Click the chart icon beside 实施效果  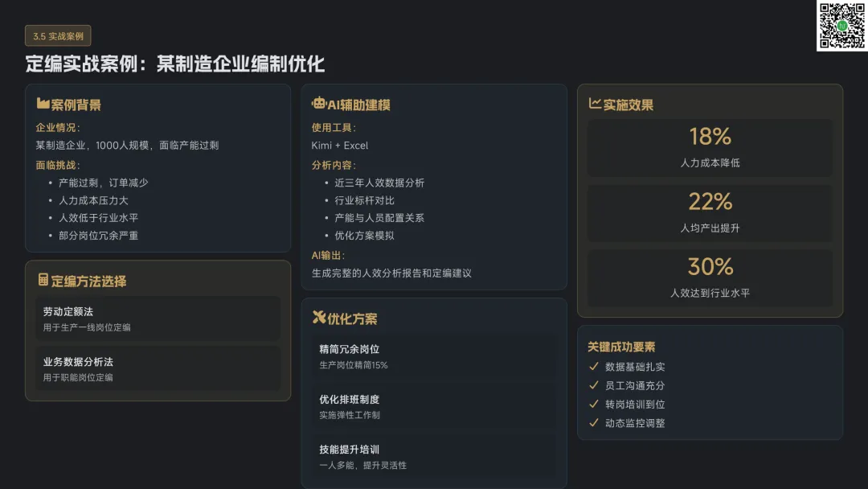click(x=595, y=105)
